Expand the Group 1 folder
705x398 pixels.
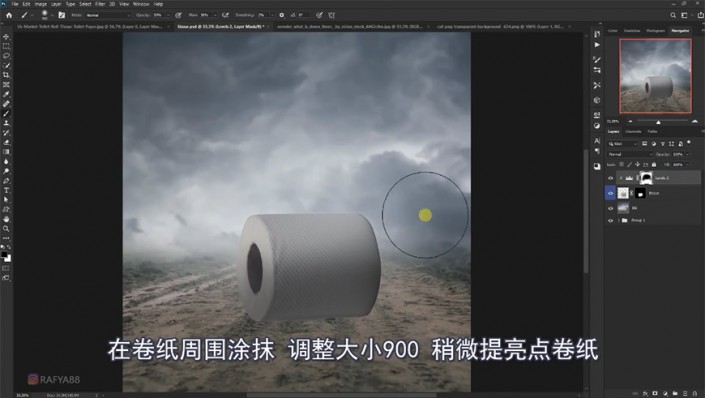618,220
